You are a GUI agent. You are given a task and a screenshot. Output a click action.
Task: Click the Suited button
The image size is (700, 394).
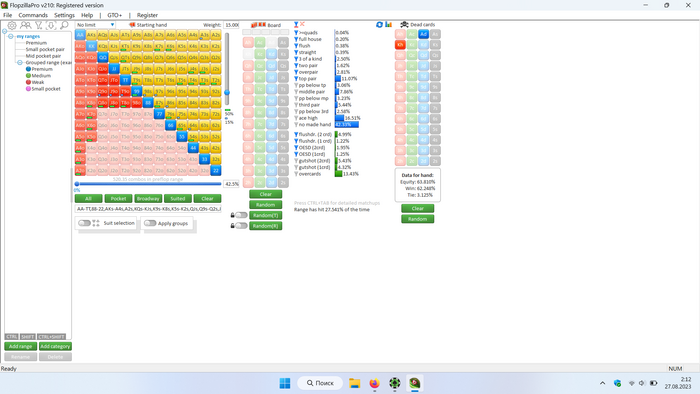tap(178, 199)
